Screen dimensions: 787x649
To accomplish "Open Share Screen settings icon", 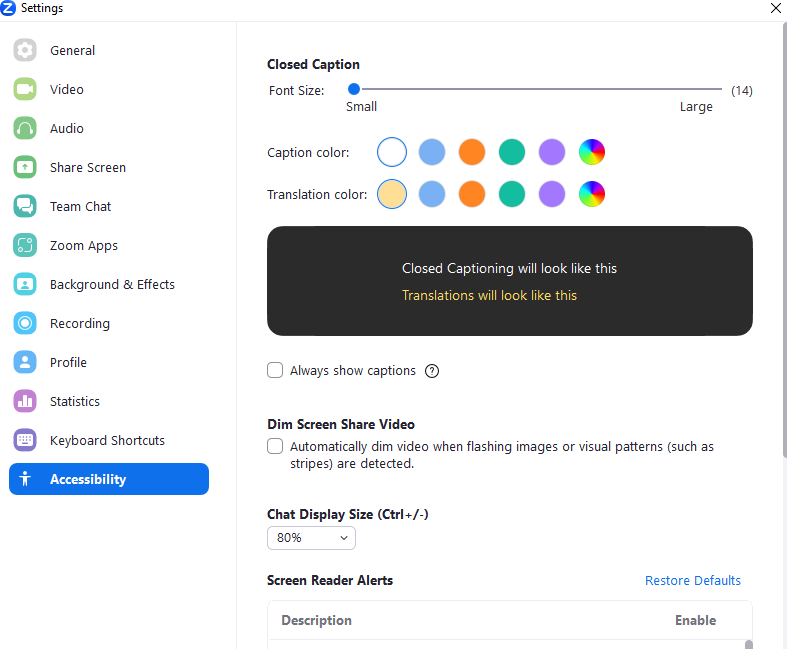I will 25,168.
